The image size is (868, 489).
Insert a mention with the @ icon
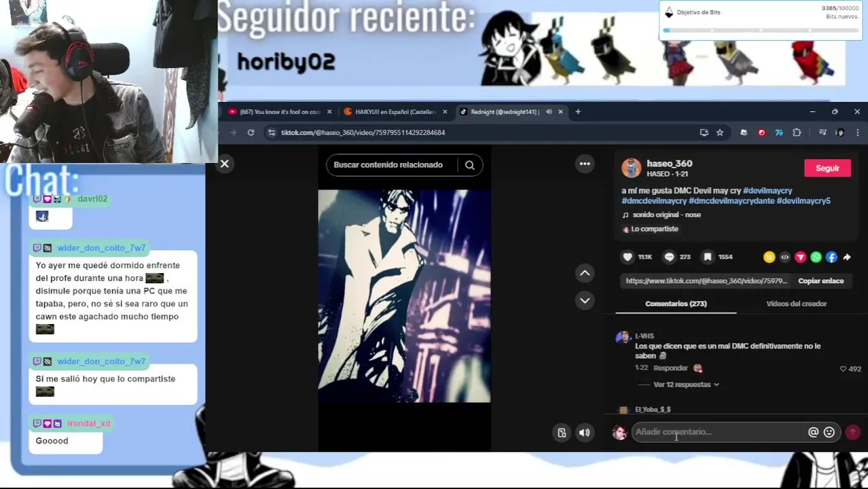[x=813, y=432]
